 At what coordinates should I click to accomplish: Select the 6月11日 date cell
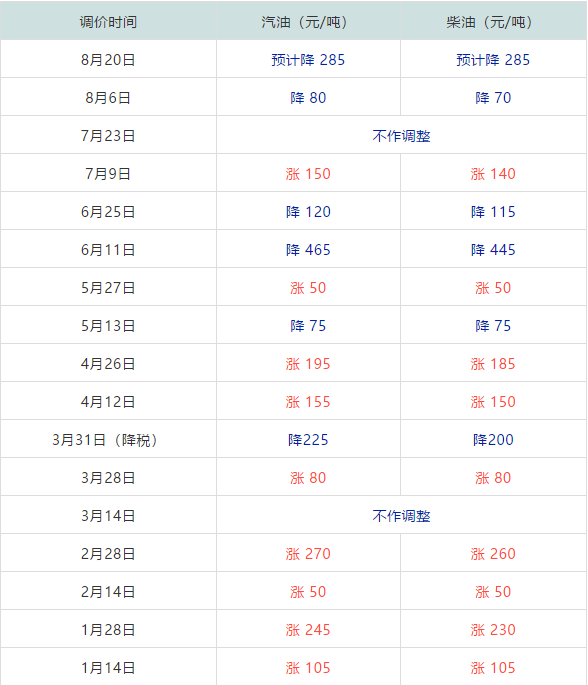coord(108,250)
